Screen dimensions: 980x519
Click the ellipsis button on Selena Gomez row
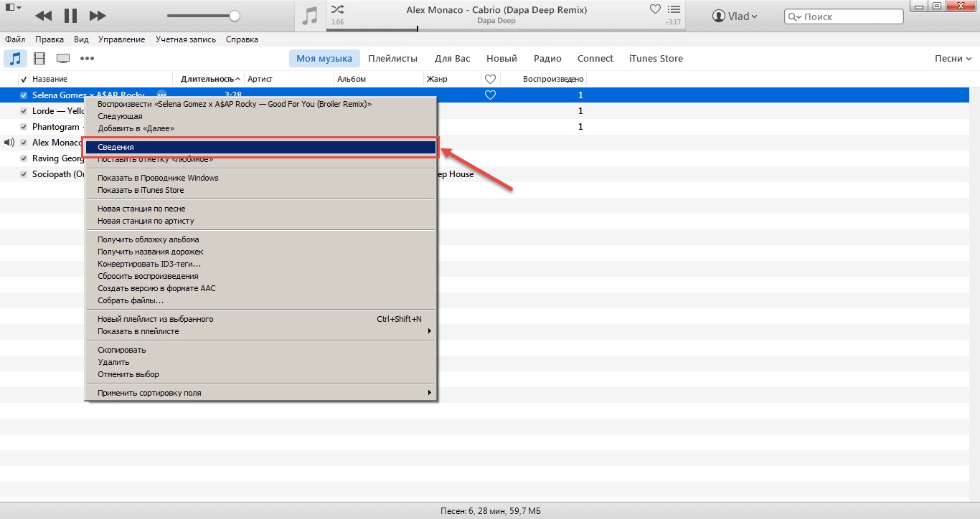tap(161, 95)
